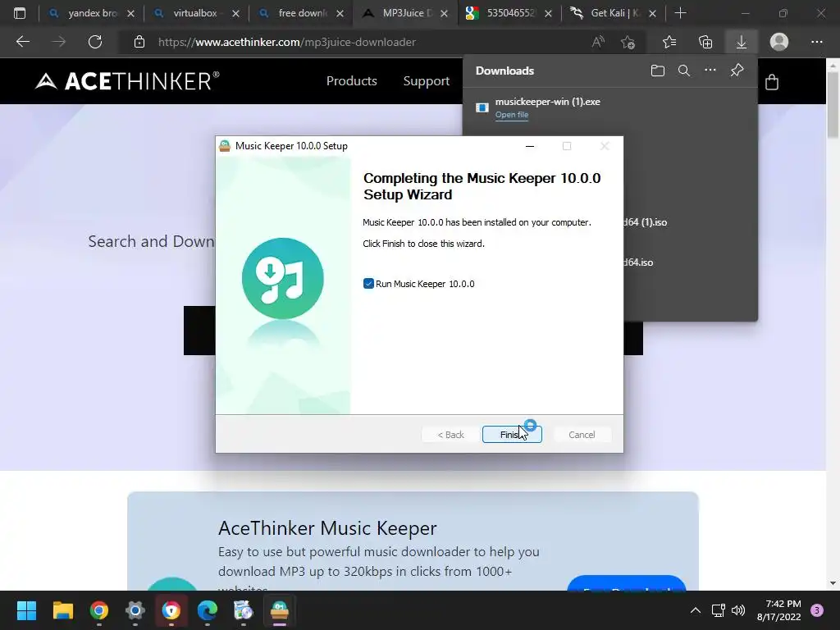Open the shopping bag cart icon

tap(771, 82)
